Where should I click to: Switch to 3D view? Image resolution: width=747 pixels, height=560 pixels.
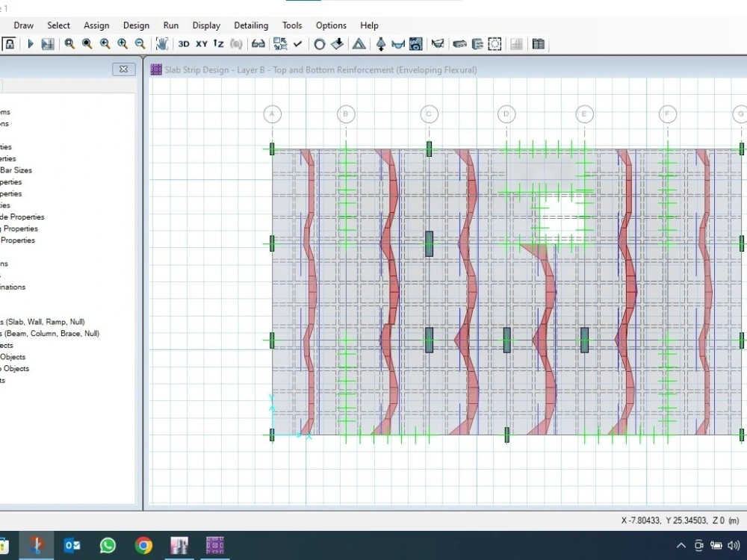[x=184, y=44]
